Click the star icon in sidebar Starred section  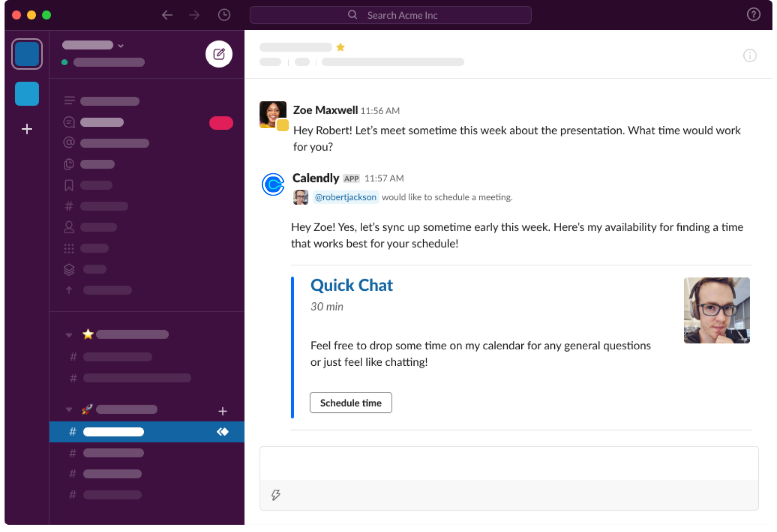point(88,334)
